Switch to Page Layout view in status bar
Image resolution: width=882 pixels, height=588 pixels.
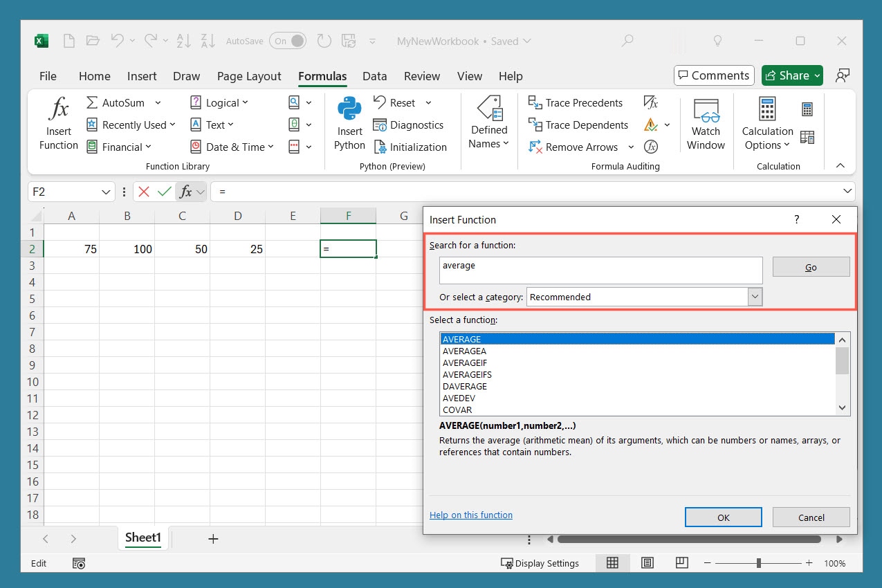[x=647, y=563]
